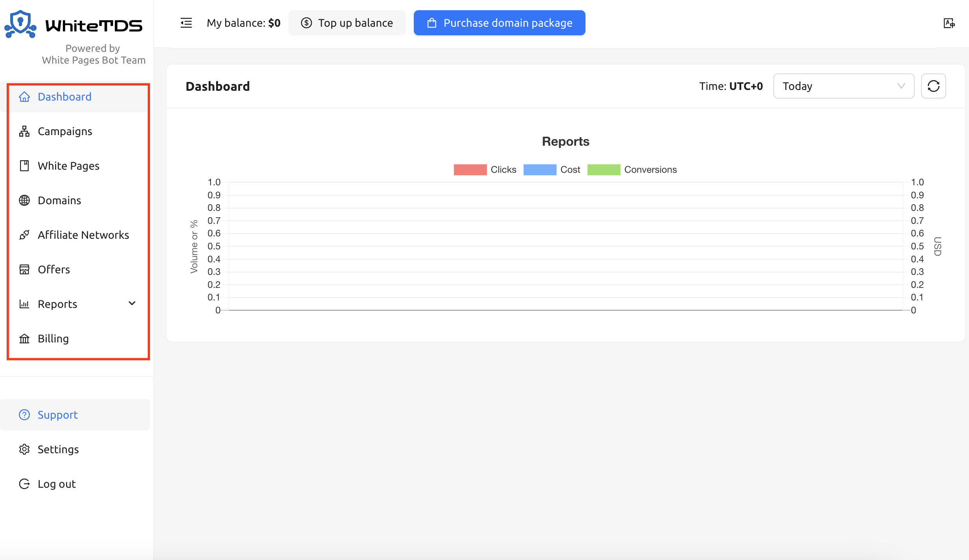Click the Reports bar chart icon
The width and height of the screenshot is (969, 560).
[24, 304]
